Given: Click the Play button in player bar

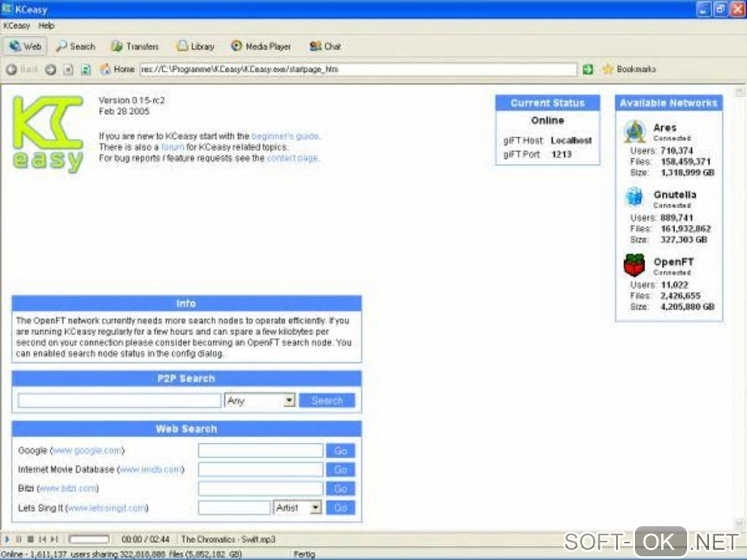Looking at the screenshot, I should click(7, 539).
